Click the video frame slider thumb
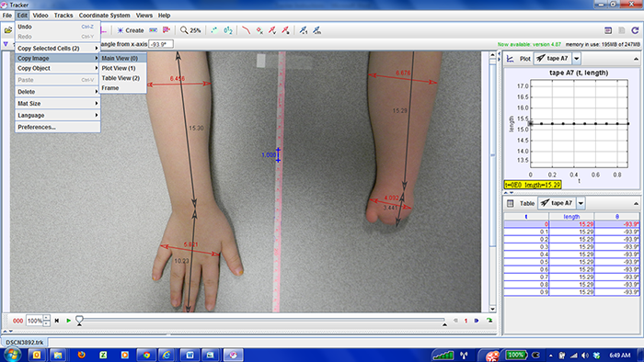644x362 pixels. click(x=79, y=321)
